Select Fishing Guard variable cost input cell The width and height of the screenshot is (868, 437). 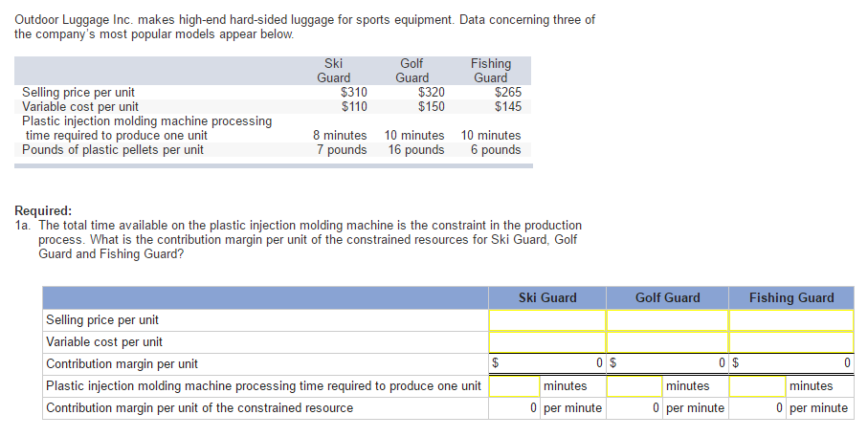coord(790,341)
